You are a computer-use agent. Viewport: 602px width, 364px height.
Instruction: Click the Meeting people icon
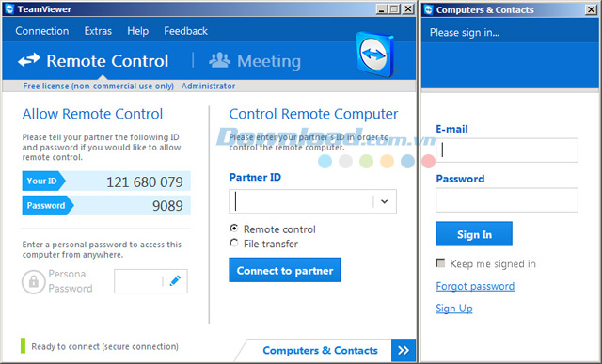pos(219,60)
